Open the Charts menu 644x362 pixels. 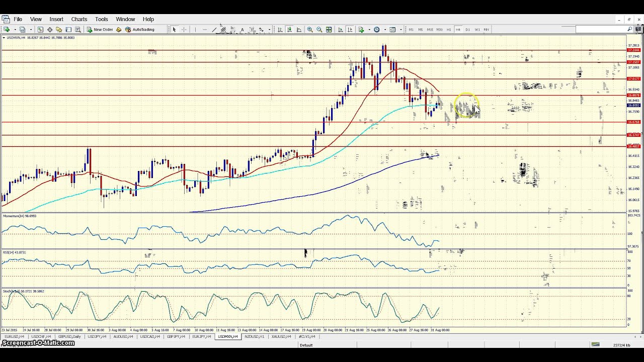point(79,19)
